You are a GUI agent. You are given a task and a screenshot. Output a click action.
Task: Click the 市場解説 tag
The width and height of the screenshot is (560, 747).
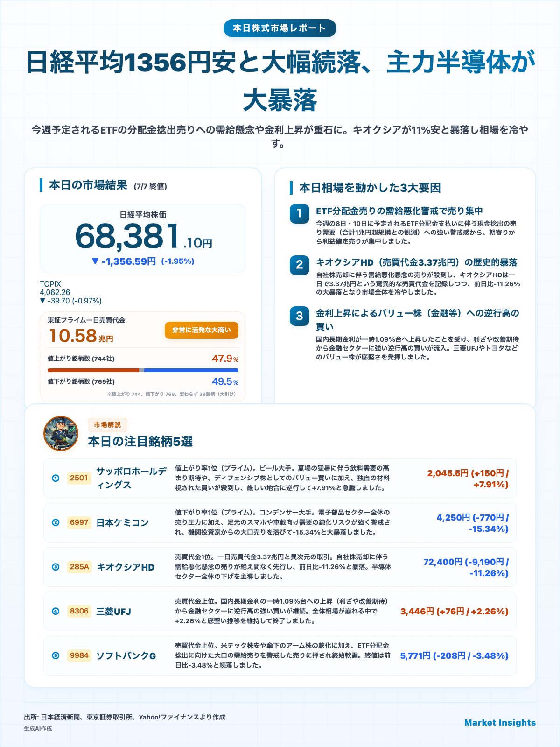pyautogui.click(x=107, y=425)
